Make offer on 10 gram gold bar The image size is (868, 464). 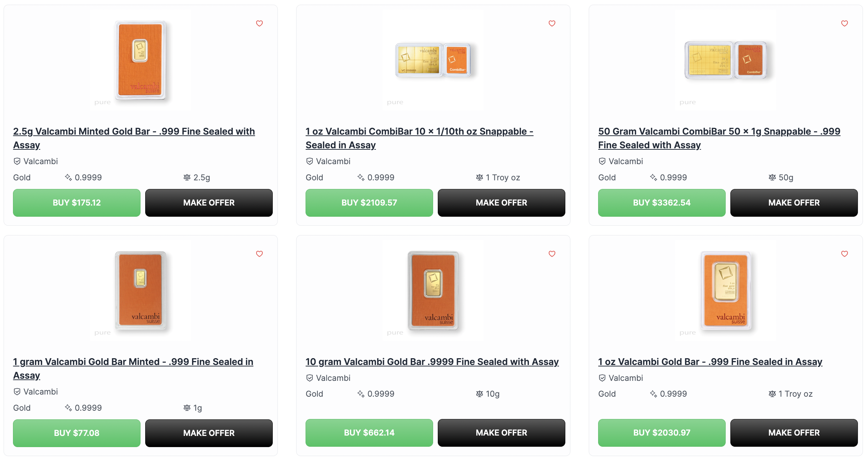tap(501, 433)
